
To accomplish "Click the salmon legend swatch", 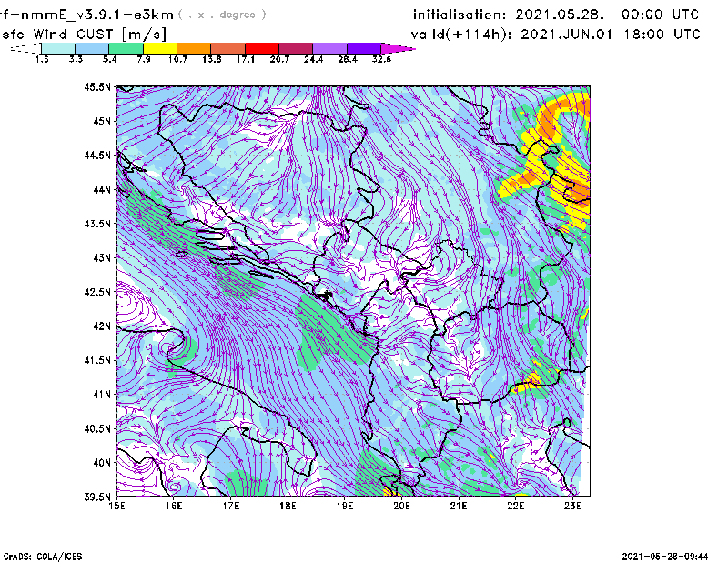I will (x=228, y=48).
